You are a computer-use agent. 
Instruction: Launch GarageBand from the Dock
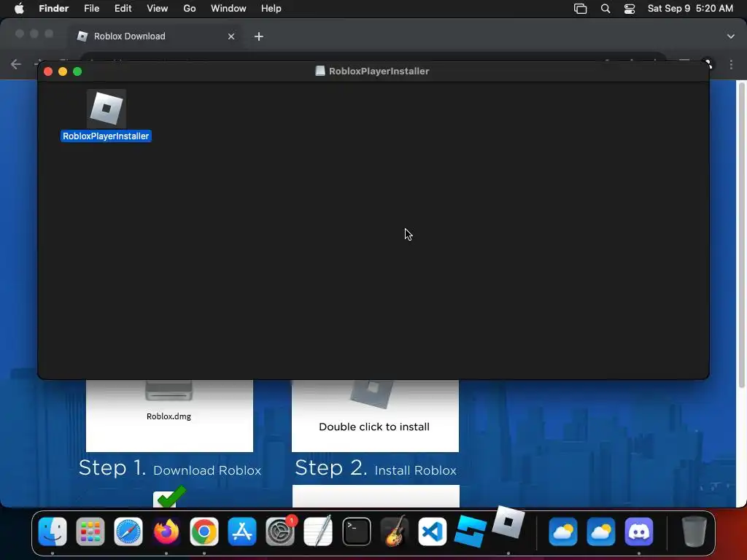pyautogui.click(x=395, y=532)
